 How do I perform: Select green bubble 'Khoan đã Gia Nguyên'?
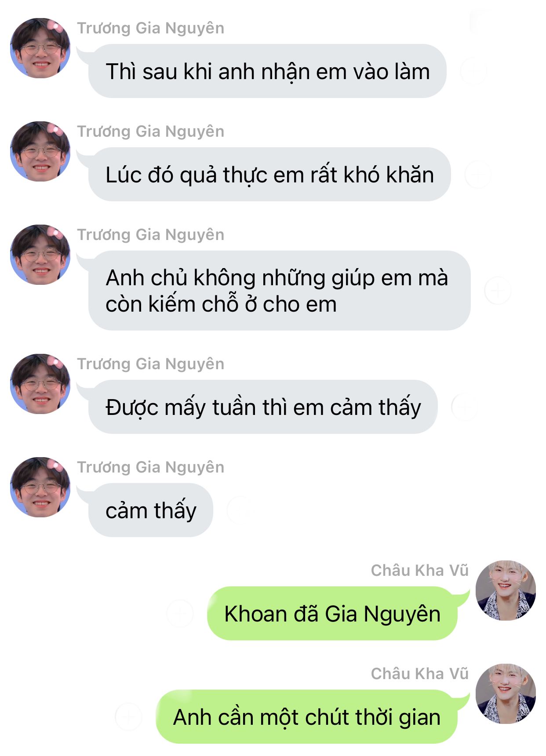click(x=332, y=613)
